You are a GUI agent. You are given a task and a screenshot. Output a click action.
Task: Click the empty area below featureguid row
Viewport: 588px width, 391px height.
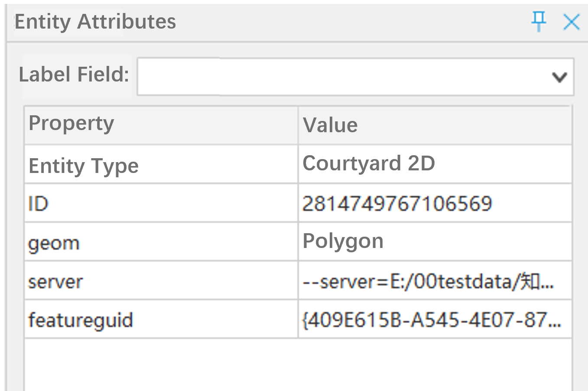point(298,364)
